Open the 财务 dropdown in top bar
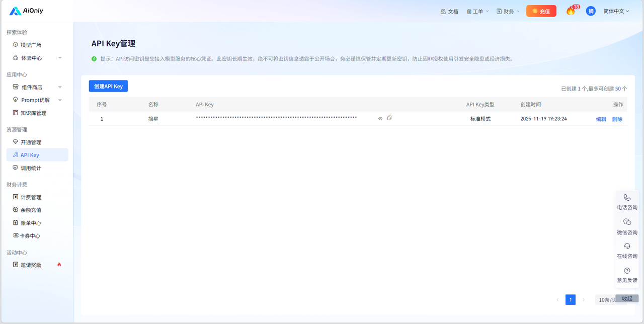 508,11
